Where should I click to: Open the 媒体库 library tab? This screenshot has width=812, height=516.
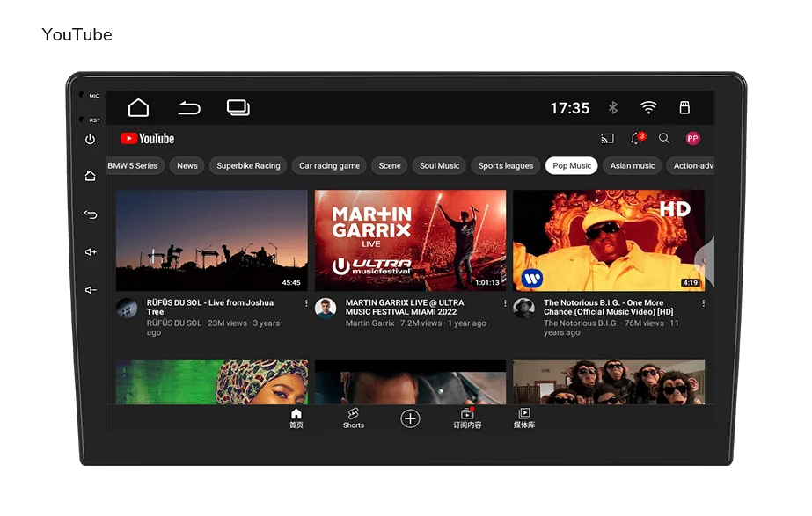[x=524, y=418]
